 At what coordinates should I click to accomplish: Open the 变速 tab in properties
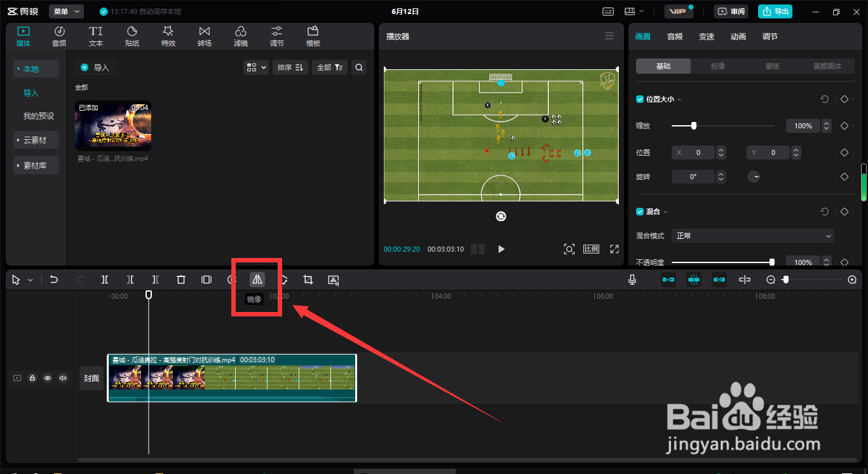pos(707,37)
